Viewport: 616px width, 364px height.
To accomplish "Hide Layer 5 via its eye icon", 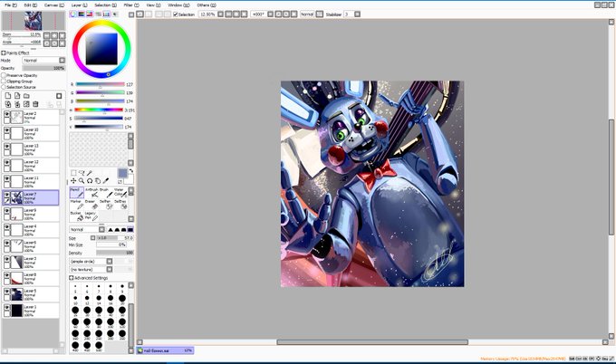I will 6,291.
